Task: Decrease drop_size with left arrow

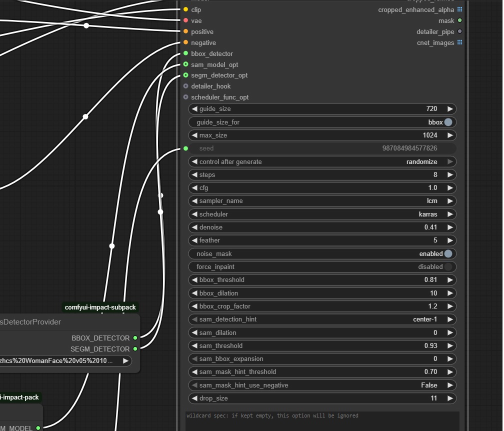Action: pyautogui.click(x=194, y=398)
